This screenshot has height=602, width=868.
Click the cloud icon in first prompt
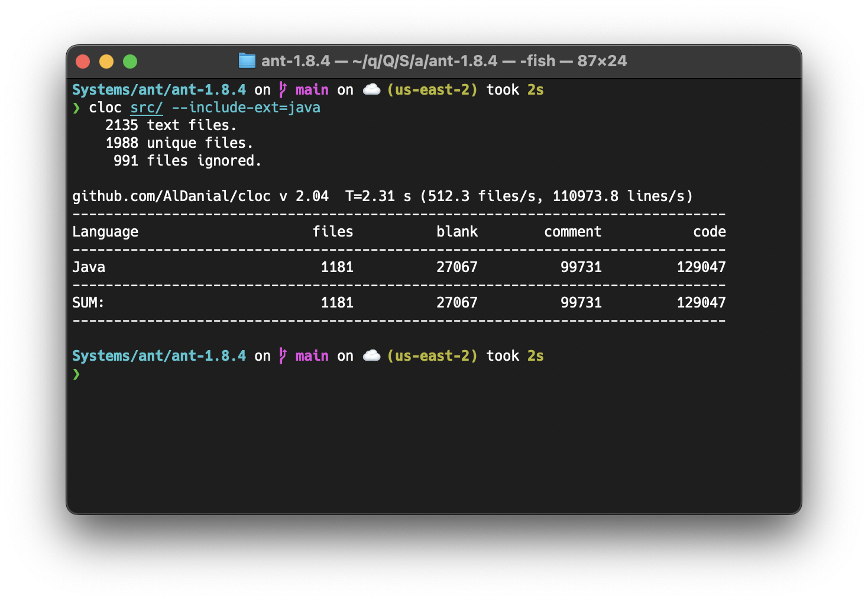click(371, 89)
